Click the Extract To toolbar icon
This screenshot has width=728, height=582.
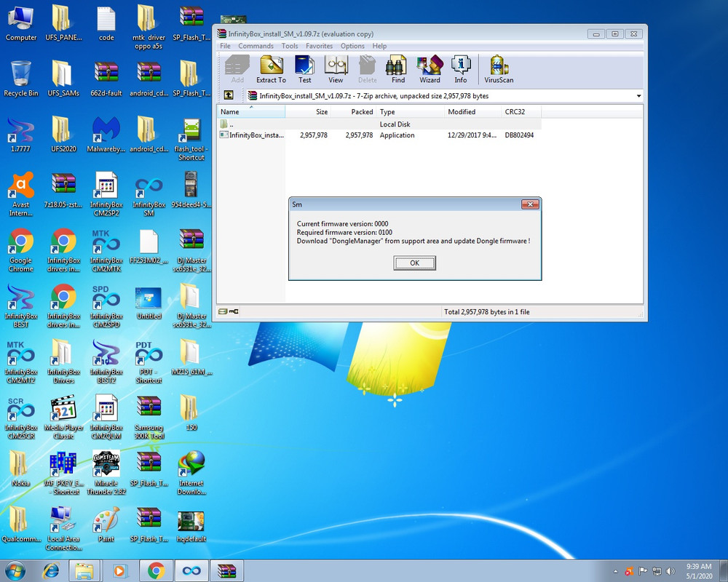point(271,69)
